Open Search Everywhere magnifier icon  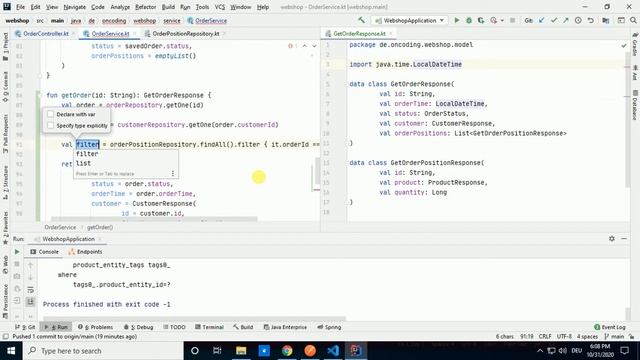(x=633, y=20)
